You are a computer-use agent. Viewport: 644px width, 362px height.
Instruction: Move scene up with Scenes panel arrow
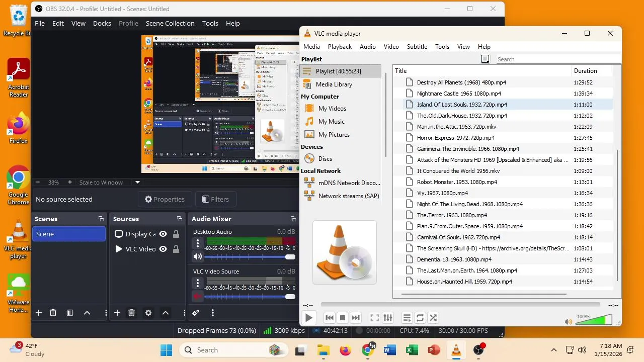point(87,313)
